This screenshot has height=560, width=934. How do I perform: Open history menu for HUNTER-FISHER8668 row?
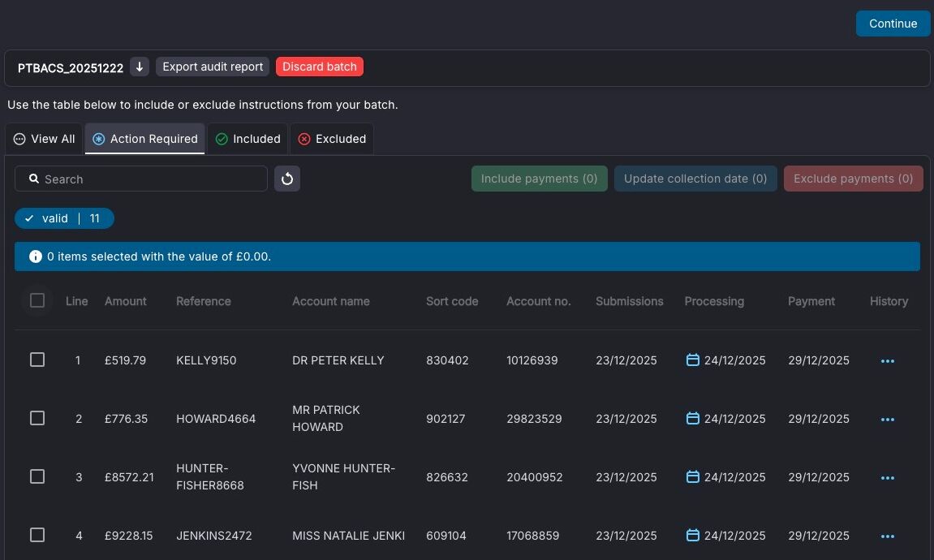click(888, 478)
